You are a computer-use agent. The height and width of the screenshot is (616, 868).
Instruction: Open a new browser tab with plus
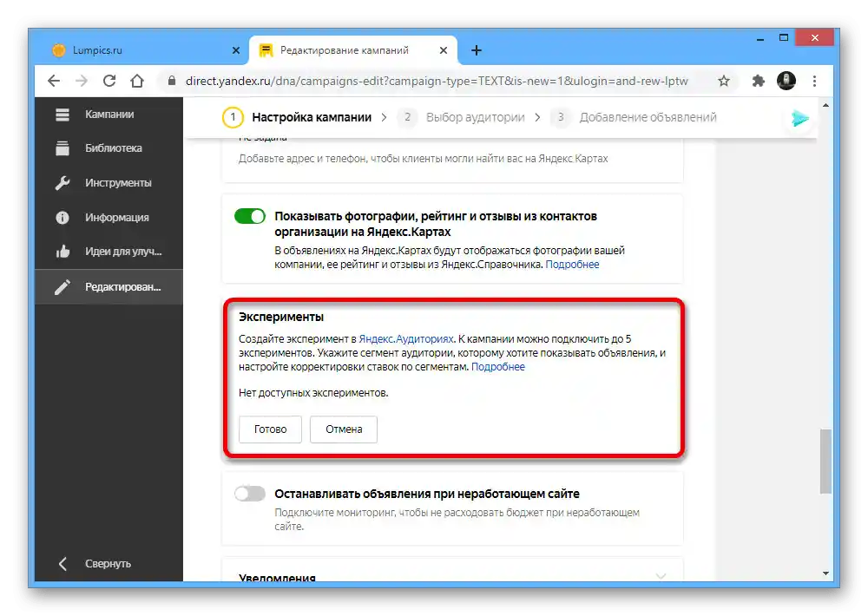(x=476, y=50)
